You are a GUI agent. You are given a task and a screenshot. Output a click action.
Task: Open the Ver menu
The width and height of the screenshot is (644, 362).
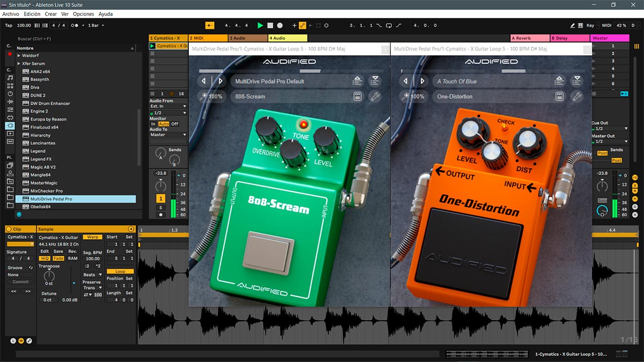click(x=65, y=14)
